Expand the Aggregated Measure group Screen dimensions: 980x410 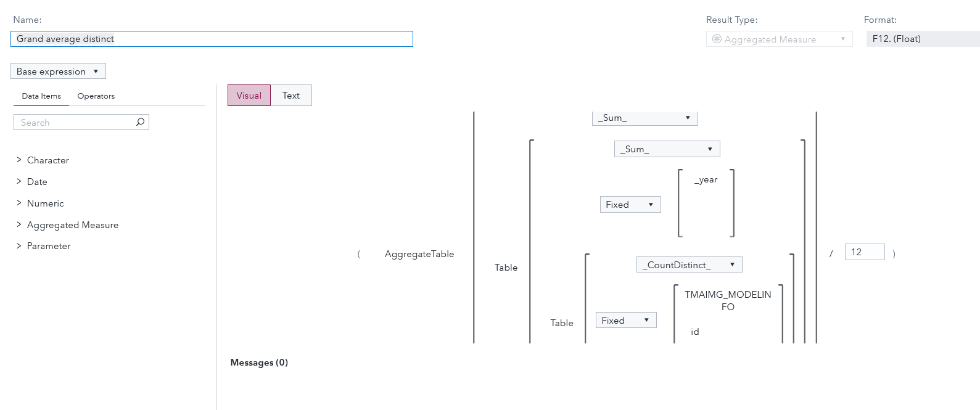point(19,224)
